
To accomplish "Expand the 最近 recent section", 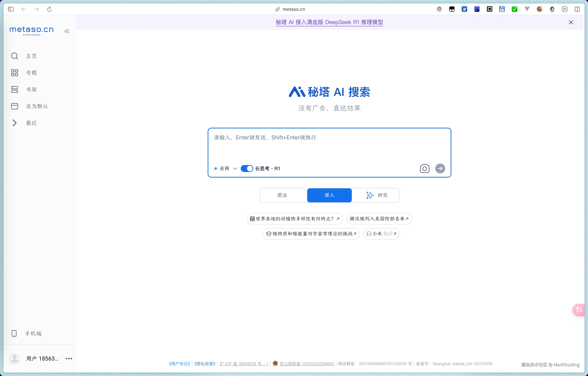I will click(15, 123).
